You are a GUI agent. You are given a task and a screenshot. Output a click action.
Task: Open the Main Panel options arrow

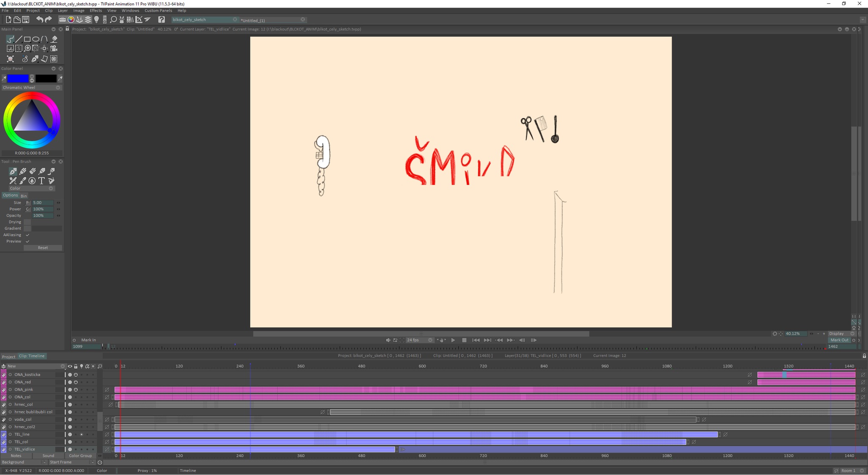coord(53,29)
